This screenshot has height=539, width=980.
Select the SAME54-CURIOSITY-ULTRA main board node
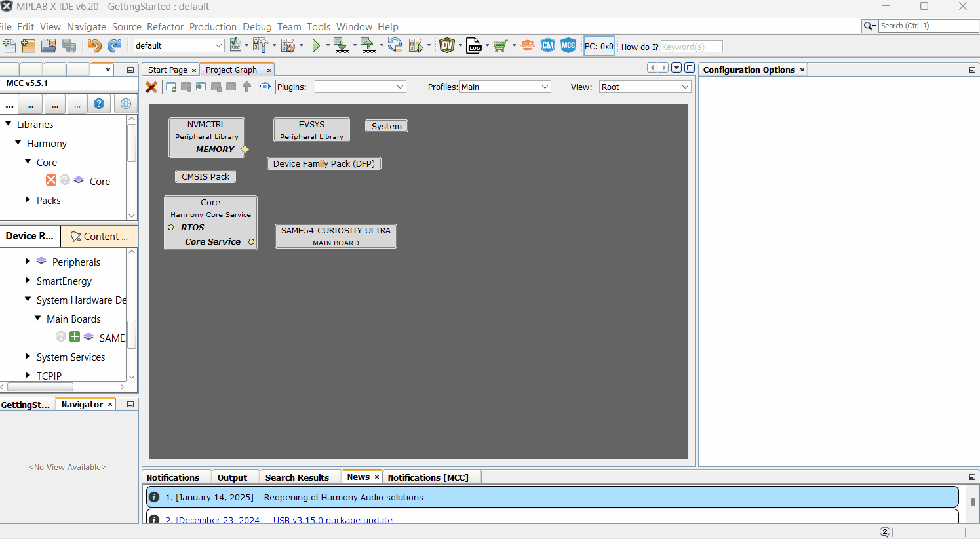(x=336, y=236)
